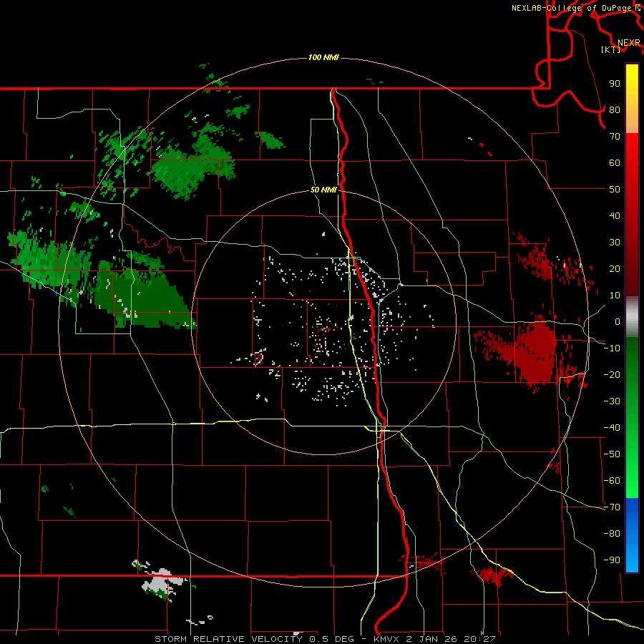Select the -20 knot scale label
This screenshot has width=644, height=644.
(612, 374)
